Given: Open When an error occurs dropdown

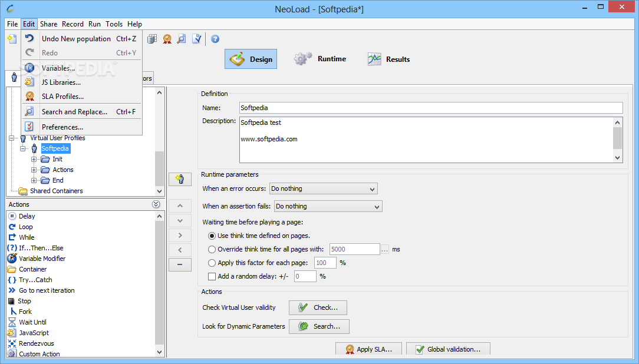Looking at the screenshot, I should (324, 188).
